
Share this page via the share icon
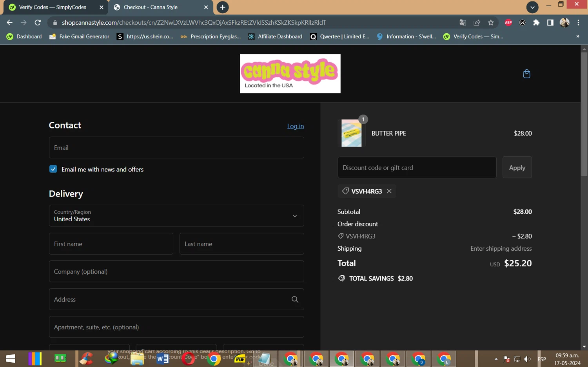(x=477, y=23)
